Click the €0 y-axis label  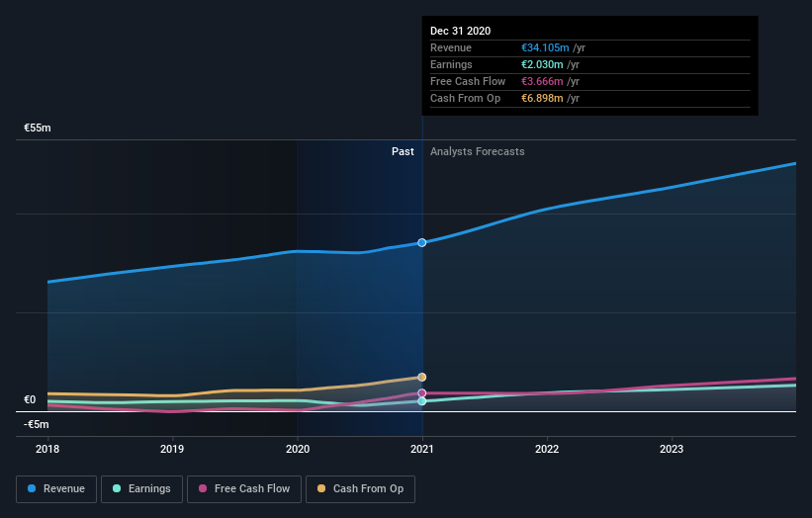point(30,399)
